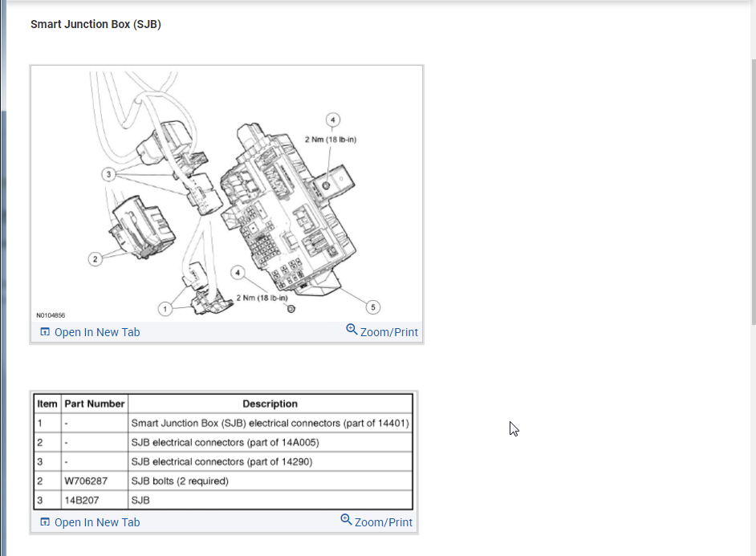756x556 pixels.
Task: Click Open In New Tab icon below parts table
Action: [45, 522]
